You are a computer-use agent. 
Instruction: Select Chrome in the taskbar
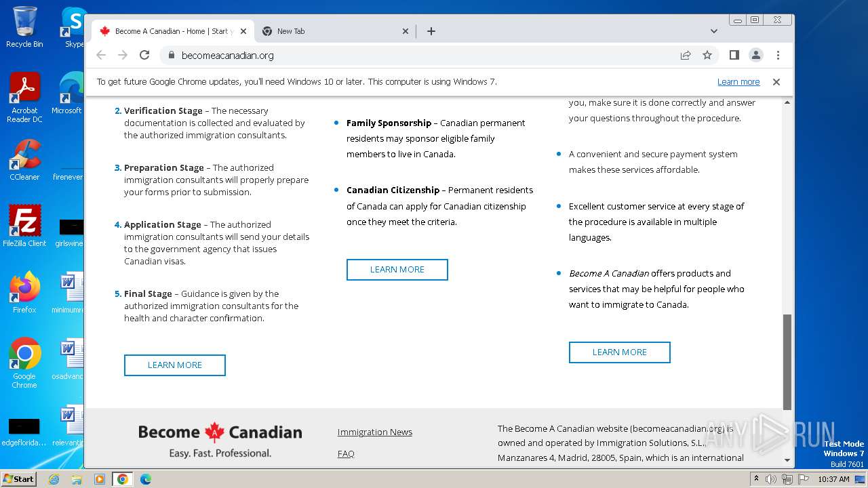coord(122,479)
